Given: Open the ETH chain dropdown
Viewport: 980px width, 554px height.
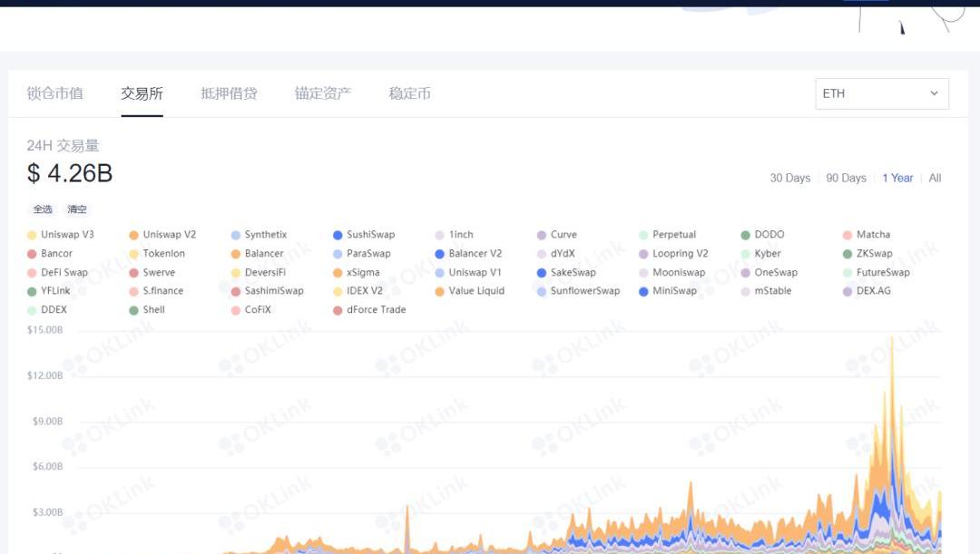Looking at the screenshot, I should click(x=882, y=93).
